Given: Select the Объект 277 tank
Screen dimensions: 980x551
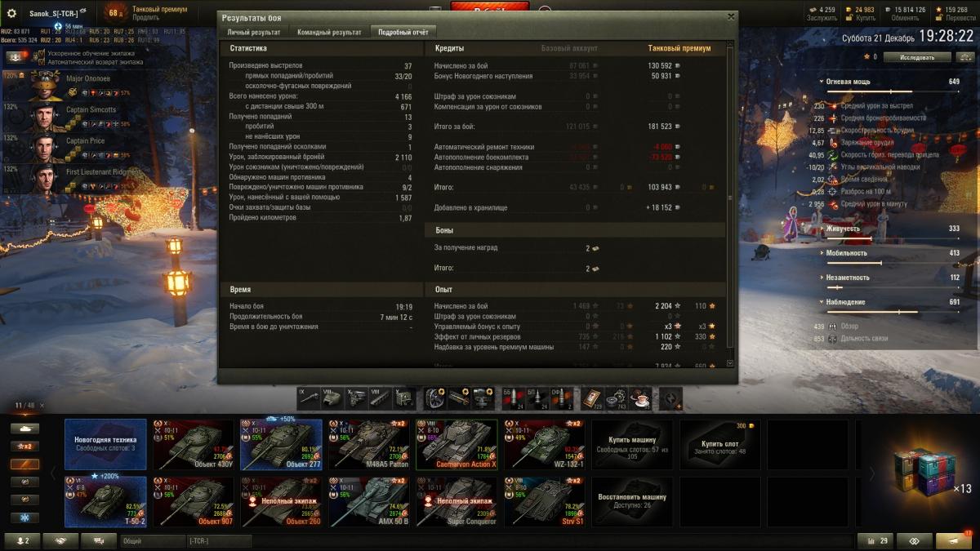Looking at the screenshot, I should (281, 445).
